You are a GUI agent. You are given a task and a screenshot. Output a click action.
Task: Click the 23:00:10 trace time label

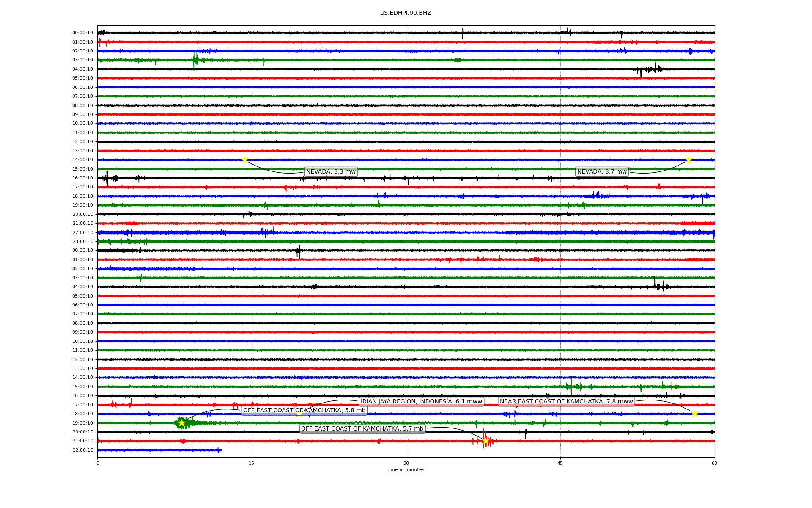click(x=82, y=241)
